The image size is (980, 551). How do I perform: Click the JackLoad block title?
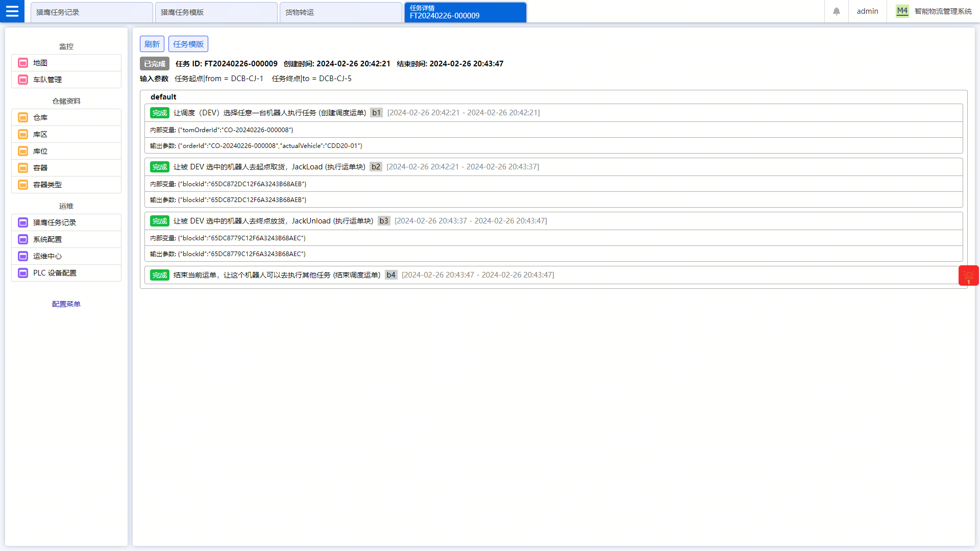coord(269,167)
